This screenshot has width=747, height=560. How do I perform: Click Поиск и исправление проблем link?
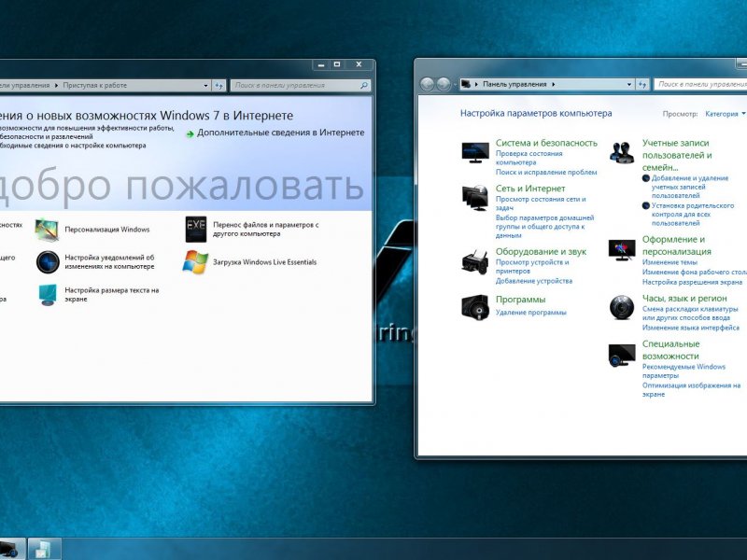546,173
